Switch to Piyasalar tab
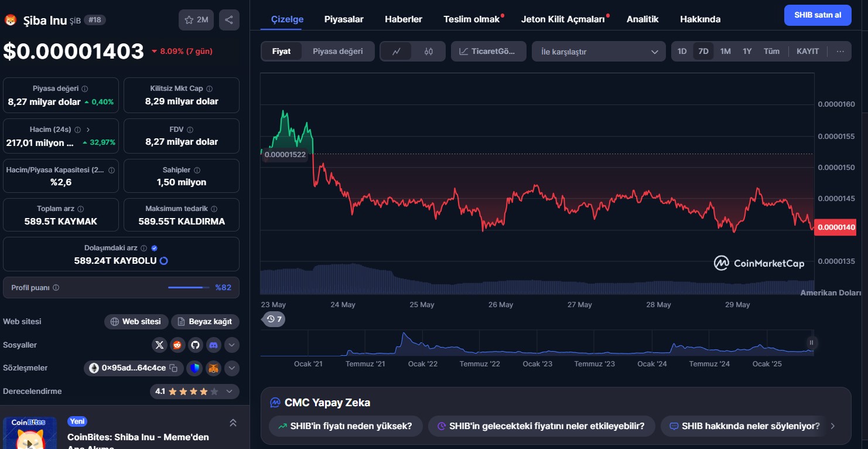Viewport: 868px width, 449px height. pos(344,19)
